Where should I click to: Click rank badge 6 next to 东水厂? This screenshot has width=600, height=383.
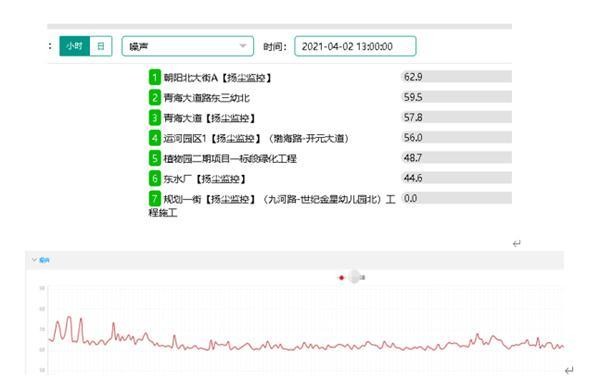(x=155, y=179)
